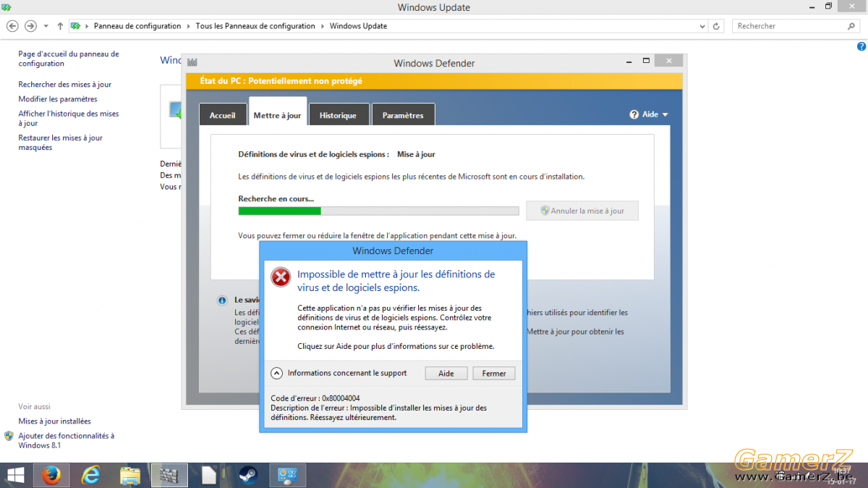The image size is (868, 488).
Task: Click the Windows Update breadcrumb segment
Action: point(358,26)
